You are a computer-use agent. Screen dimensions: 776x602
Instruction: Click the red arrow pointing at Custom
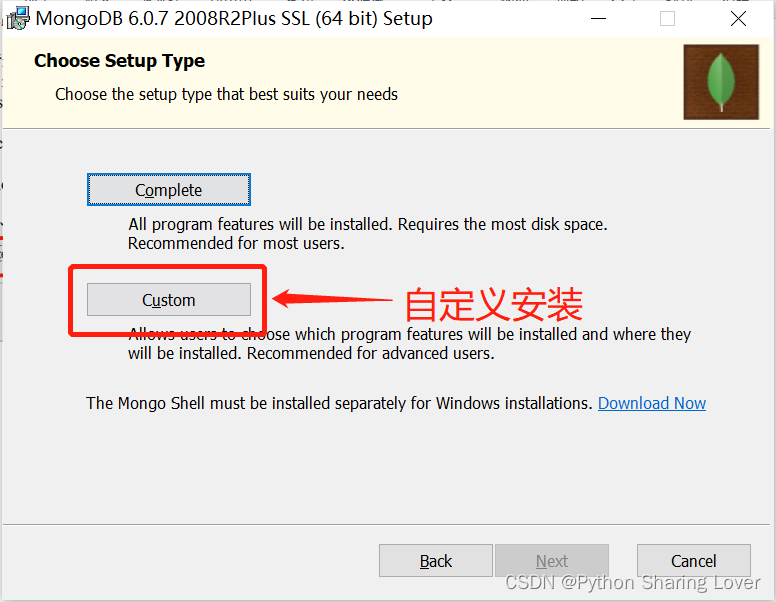tap(332, 299)
